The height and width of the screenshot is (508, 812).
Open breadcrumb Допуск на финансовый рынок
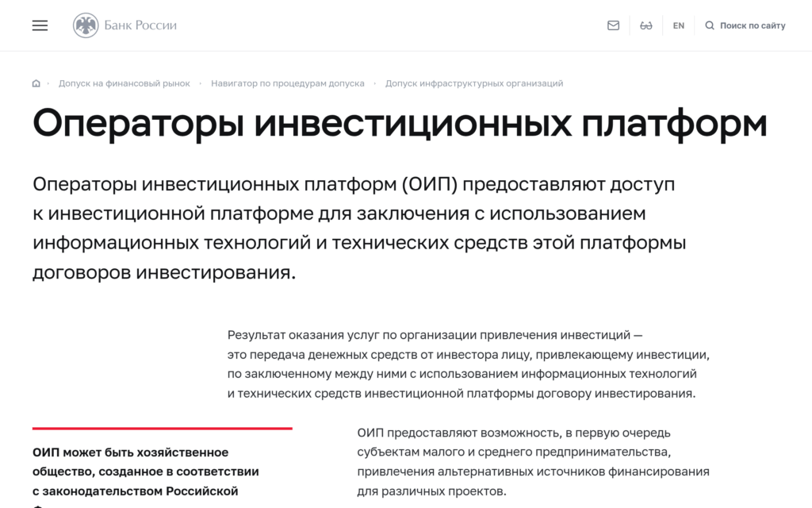coord(124,83)
